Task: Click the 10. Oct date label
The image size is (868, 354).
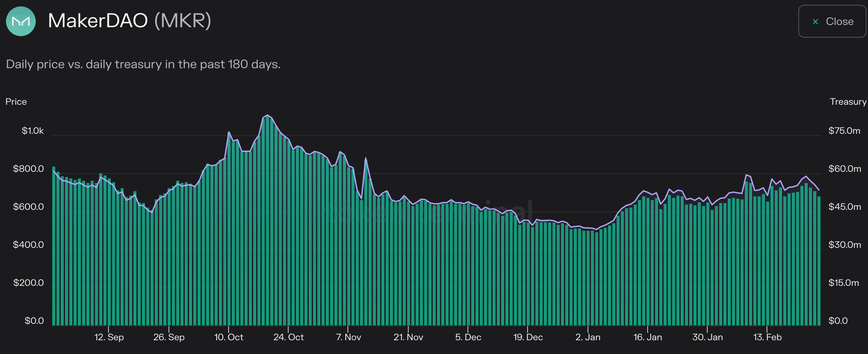Action: coord(229,337)
